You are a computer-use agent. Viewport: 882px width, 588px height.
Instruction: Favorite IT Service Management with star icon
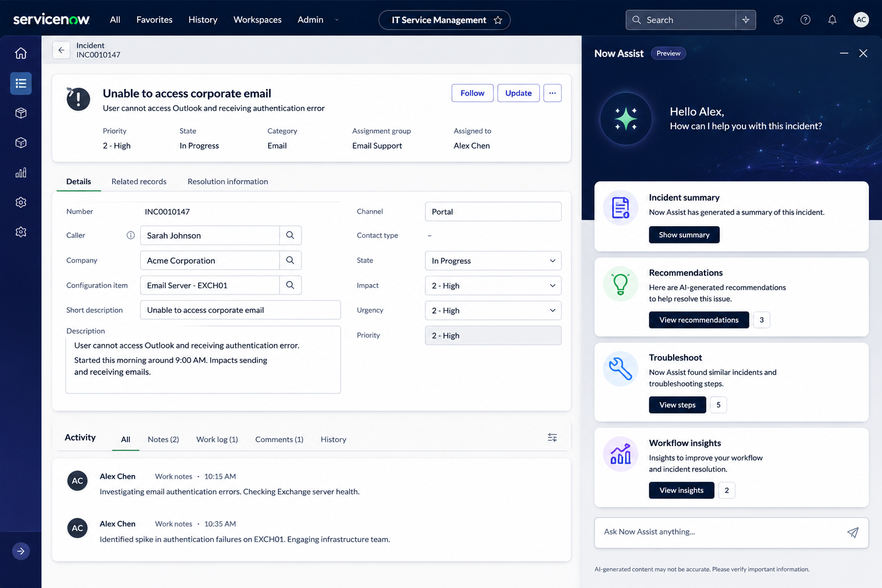[498, 20]
